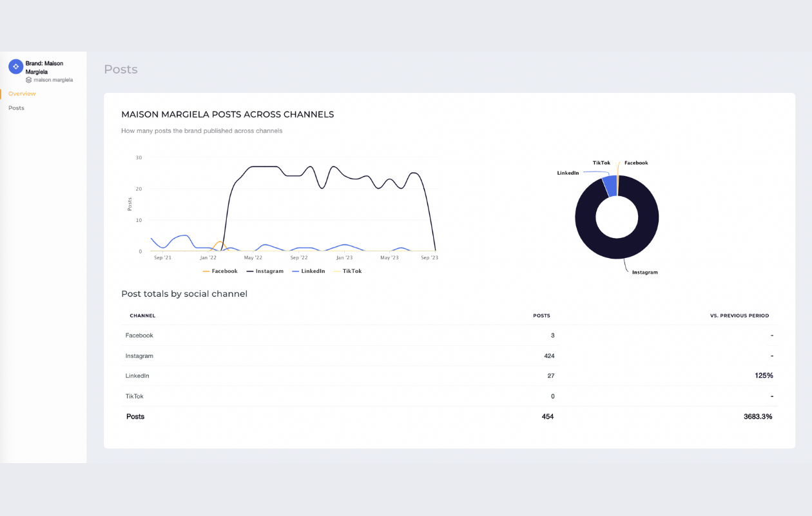The height and width of the screenshot is (516, 812).
Task: Click the Instagram label below the donut
Action: tap(644, 272)
